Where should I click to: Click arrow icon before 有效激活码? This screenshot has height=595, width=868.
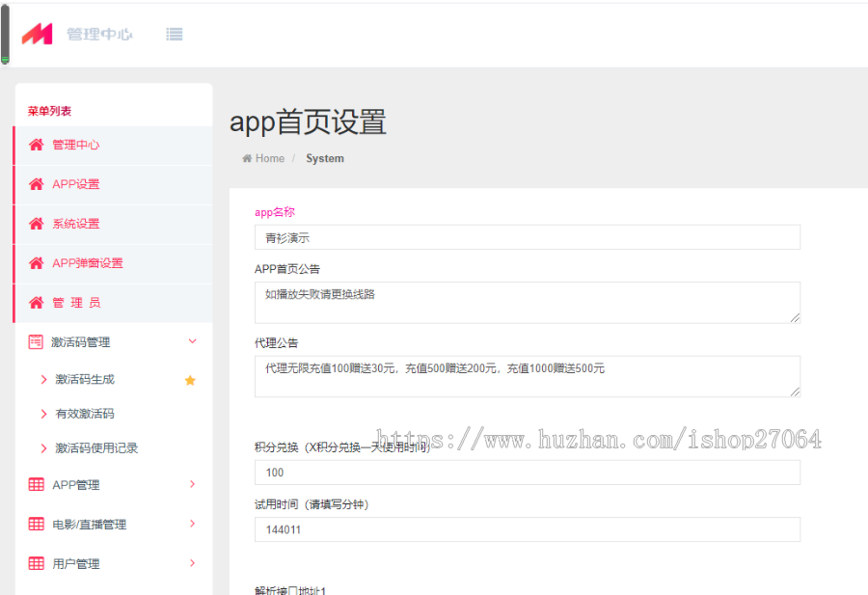[43, 414]
